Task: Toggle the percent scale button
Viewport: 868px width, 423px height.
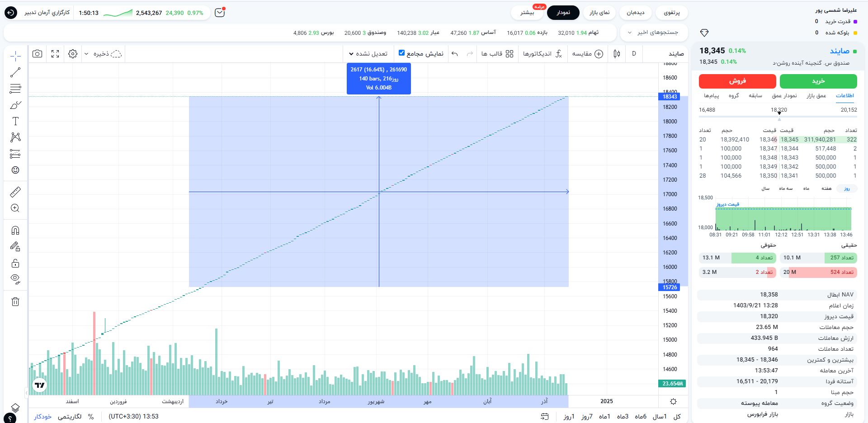Action: (91, 416)
